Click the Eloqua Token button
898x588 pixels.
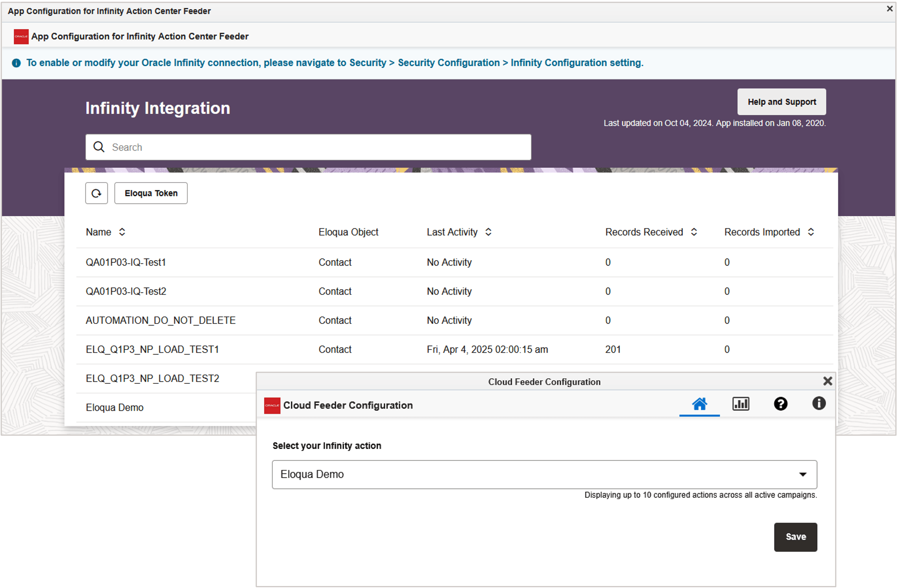[x=151, y=193]
